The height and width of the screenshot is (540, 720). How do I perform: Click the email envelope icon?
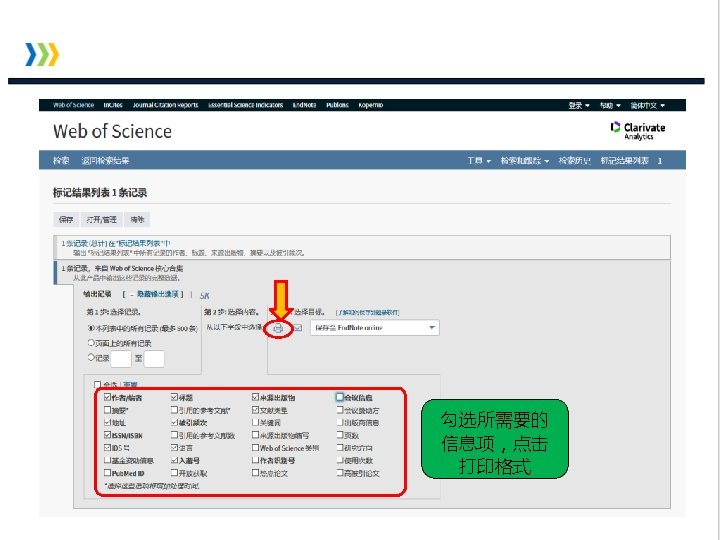tap(298, 328)
